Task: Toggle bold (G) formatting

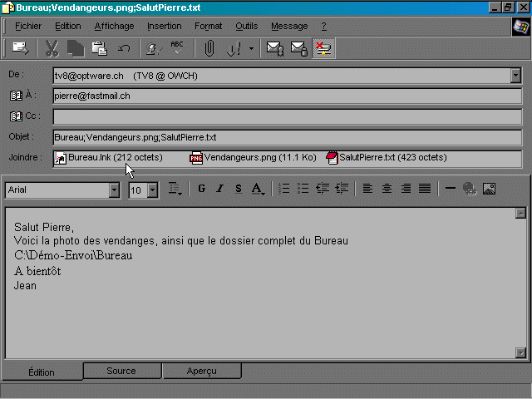Action: coord(201,189)
